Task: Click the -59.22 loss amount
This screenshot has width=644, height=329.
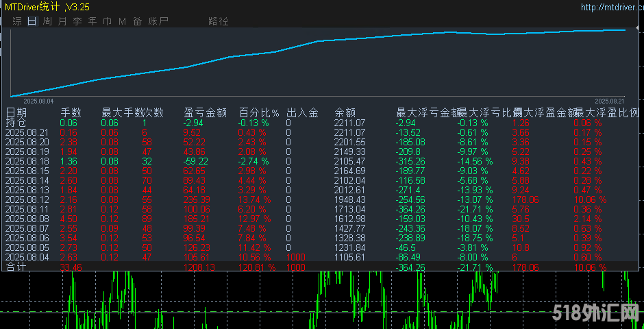Action: [196, 162]
